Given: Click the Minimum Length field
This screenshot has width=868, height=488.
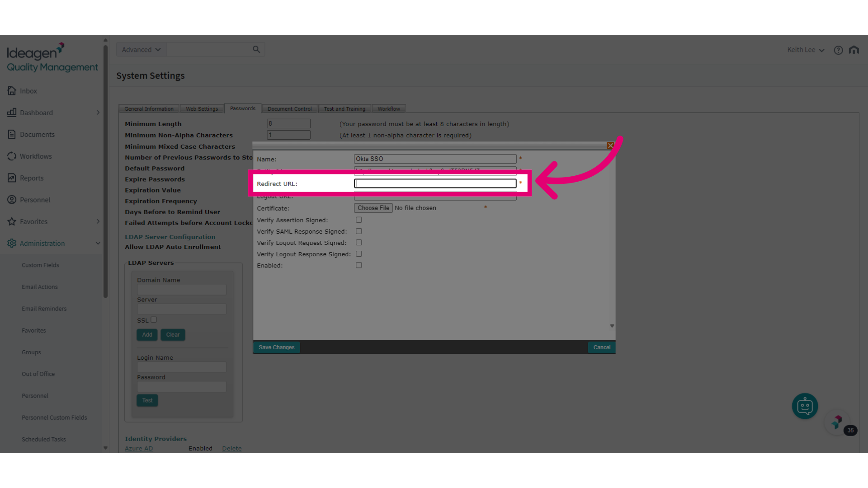Looking at the screenshot, I should [x=288, y=123].
